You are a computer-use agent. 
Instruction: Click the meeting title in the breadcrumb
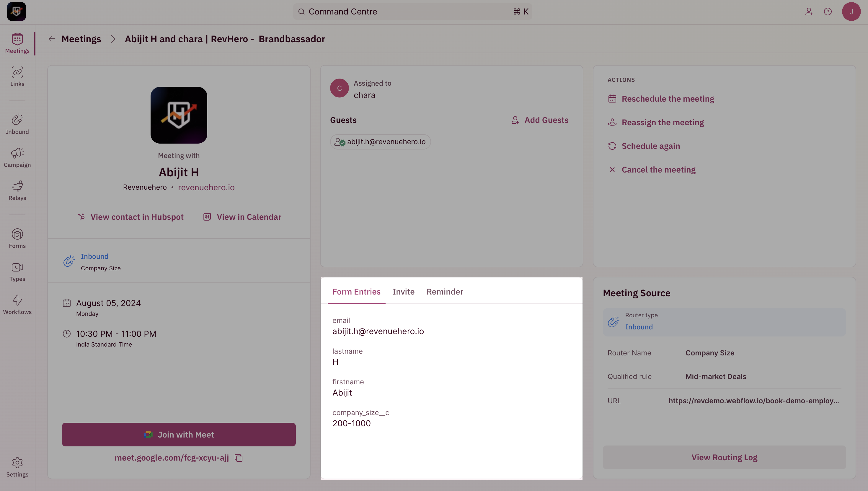225,39
